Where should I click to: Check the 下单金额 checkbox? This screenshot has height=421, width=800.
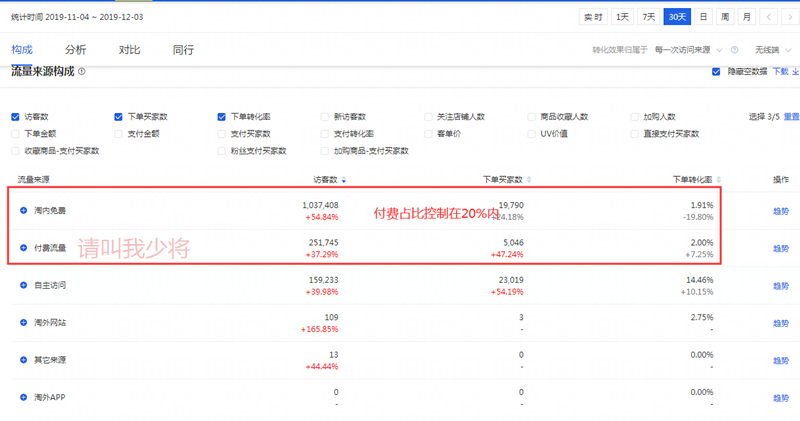[x=15, y=134]
